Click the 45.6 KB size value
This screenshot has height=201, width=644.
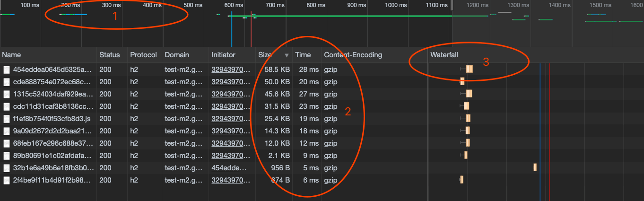[x=277, y=94]
